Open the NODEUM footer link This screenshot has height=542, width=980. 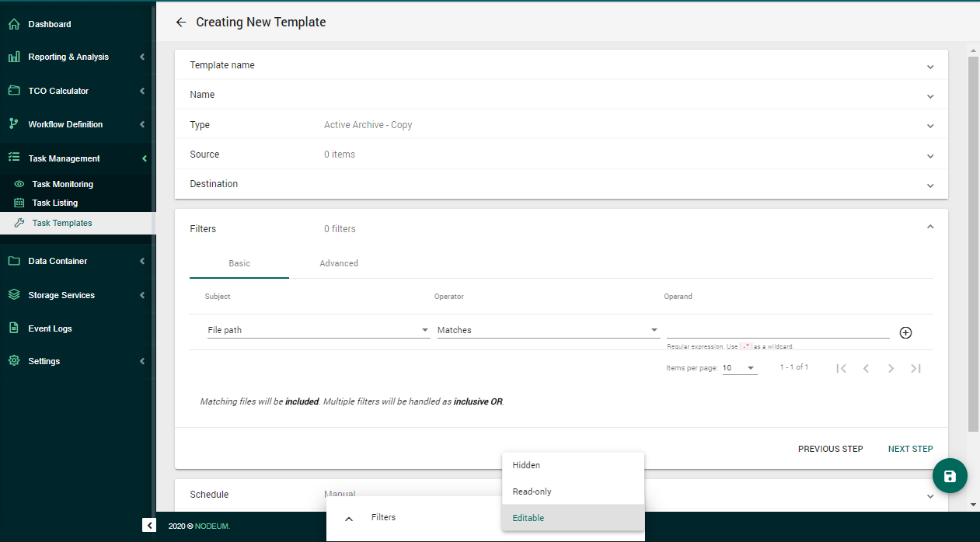[x=212, y=526]
